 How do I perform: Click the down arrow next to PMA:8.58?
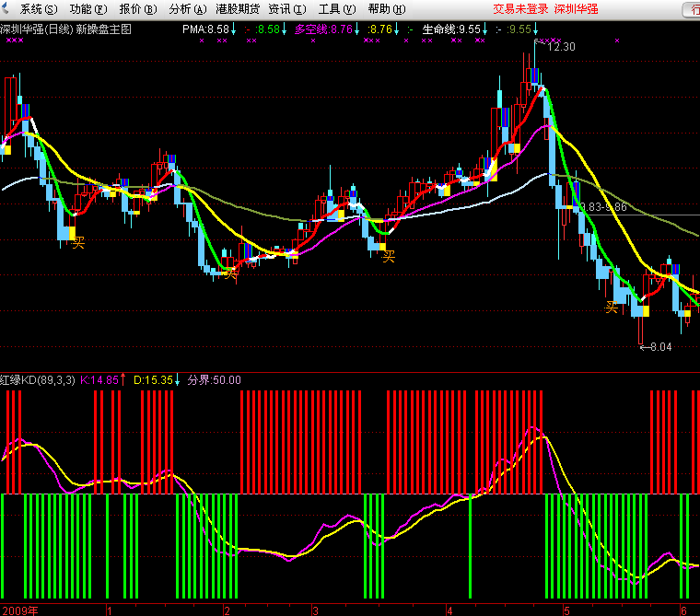pos(234,29)
